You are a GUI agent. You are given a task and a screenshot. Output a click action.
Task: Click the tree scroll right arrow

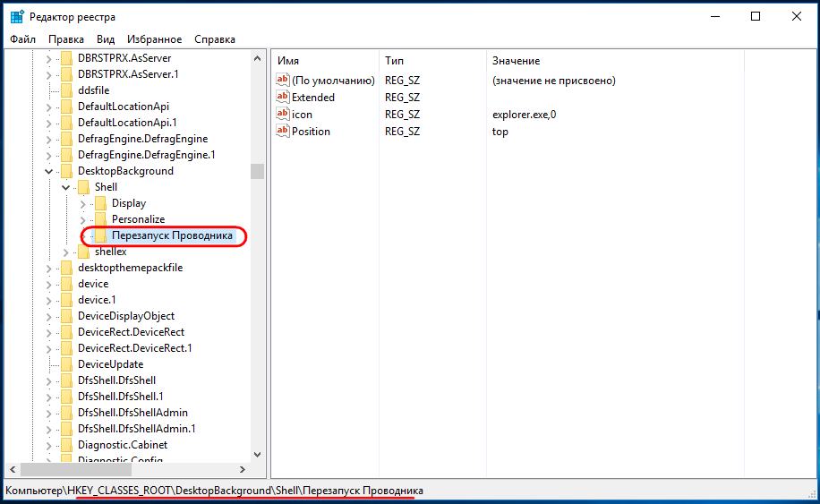[x=242, y=469]
